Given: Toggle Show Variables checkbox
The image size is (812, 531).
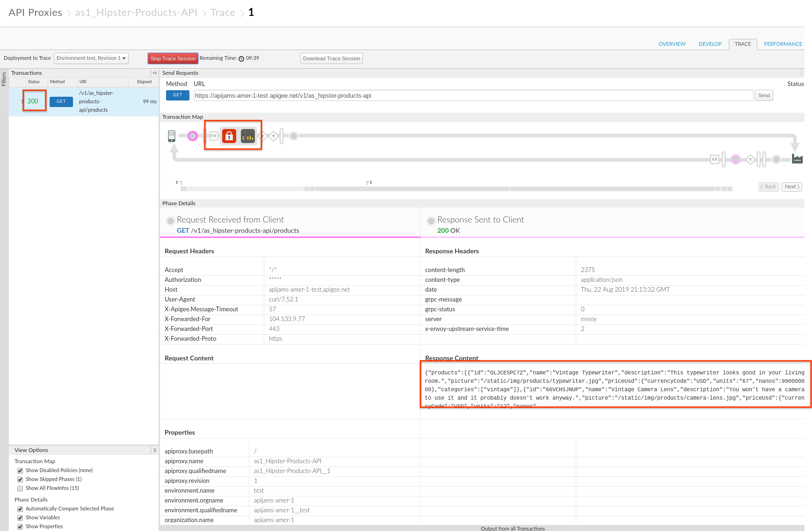Looking at the screenshot, I should point(20,518).
